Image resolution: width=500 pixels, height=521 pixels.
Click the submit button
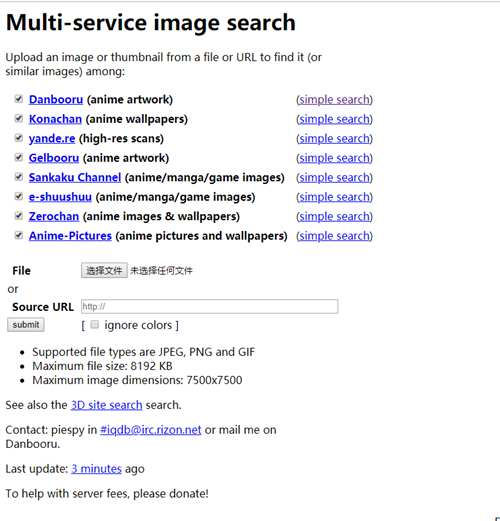coord(26,325)
